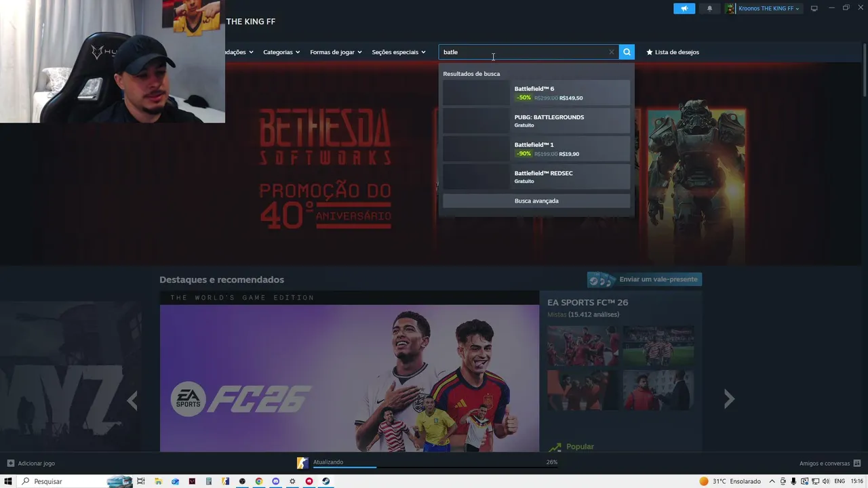Click the "Destaques e recomendados" heading

(x=222, y=280)
